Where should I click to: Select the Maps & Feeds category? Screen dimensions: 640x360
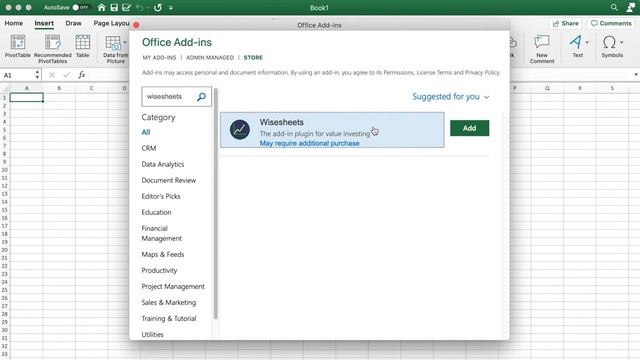(163, 254)
